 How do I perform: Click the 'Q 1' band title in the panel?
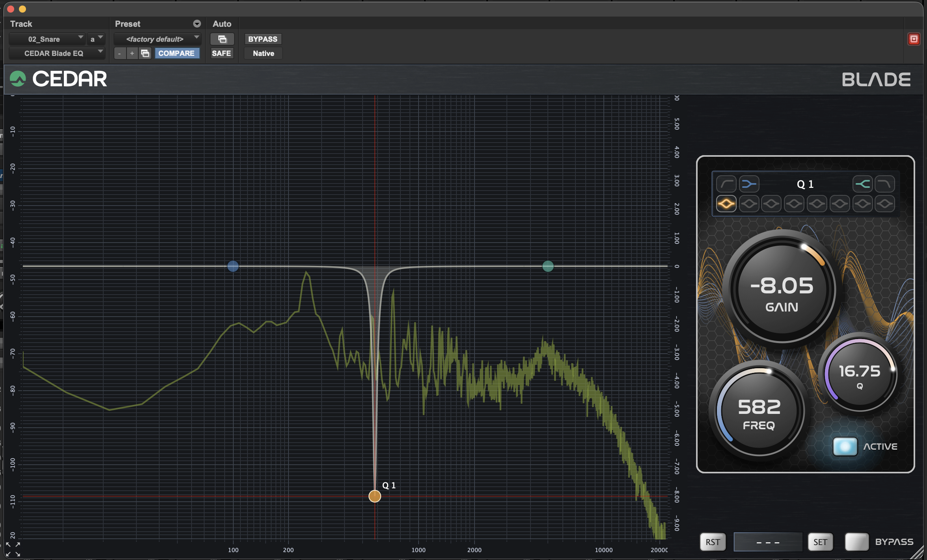point(805,184)
